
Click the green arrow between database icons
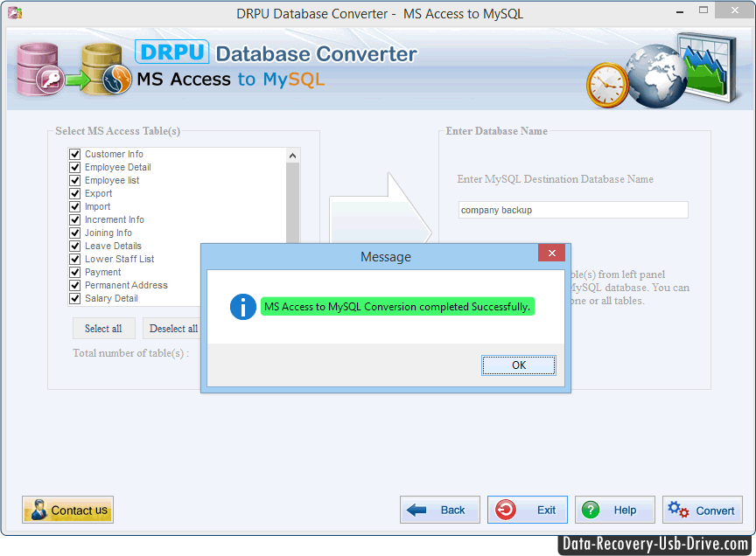point(77,80)
